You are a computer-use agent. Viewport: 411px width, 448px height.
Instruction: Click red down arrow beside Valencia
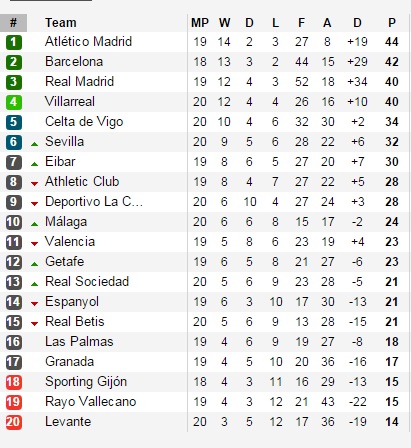[34, 244]
